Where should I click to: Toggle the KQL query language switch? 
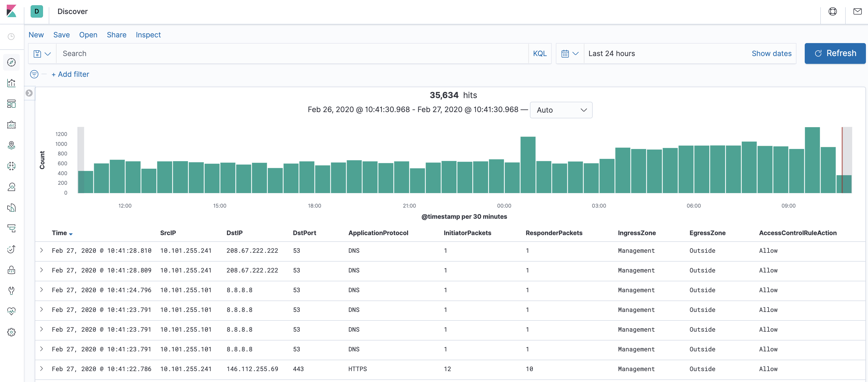click(x=540, y=54)
